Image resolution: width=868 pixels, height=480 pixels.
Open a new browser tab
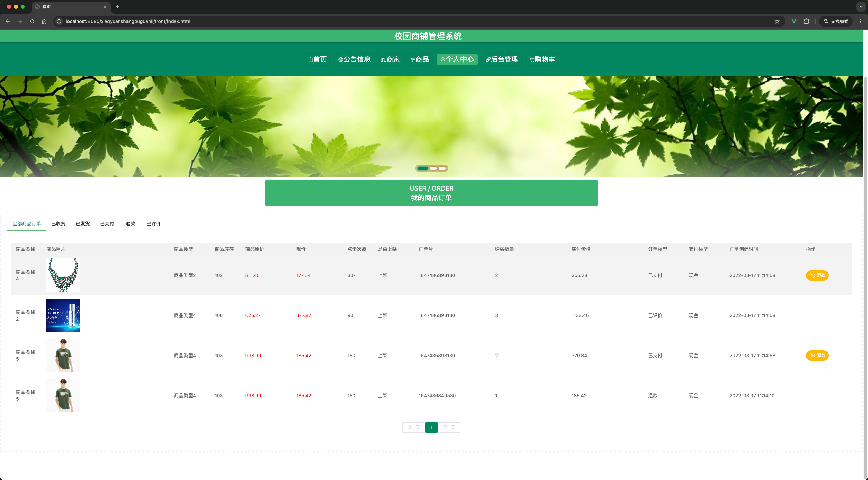click(x=117, y=7)
